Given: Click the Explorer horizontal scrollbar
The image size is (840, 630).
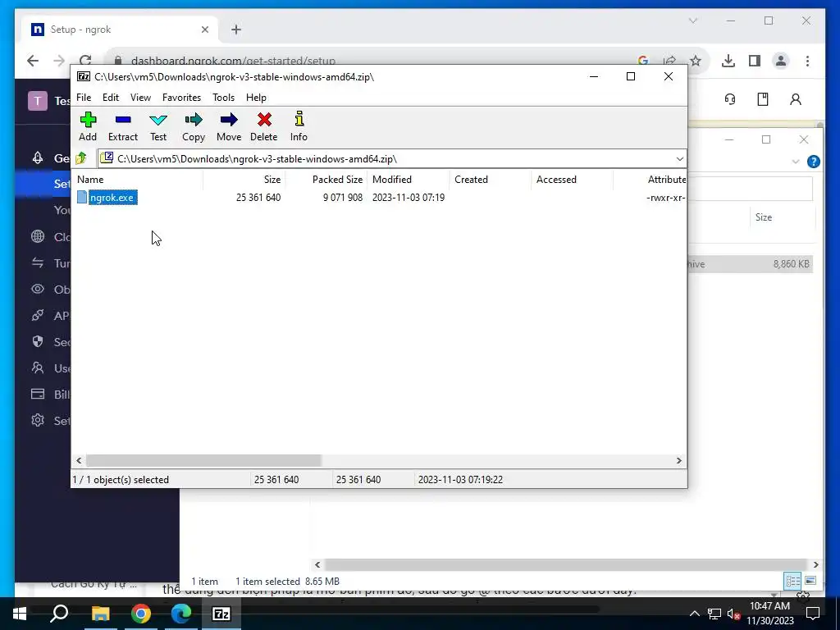Looking at the screenshot, I should click(x=566, y=564).
